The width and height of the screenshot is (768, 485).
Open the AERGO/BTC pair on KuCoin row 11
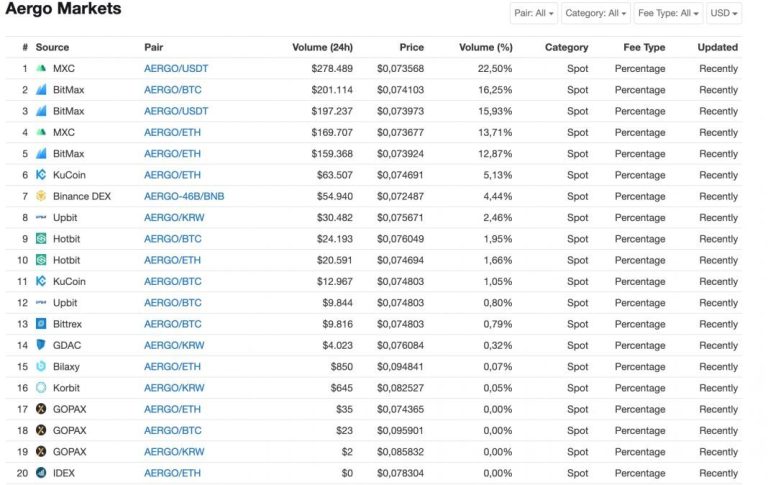click(x=172, y=282)
